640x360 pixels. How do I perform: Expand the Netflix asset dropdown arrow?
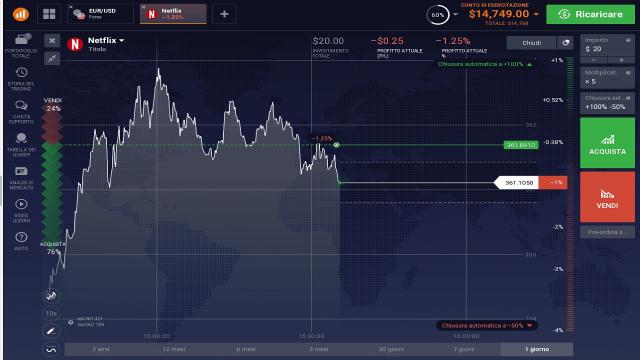click(x=122, y=40)
